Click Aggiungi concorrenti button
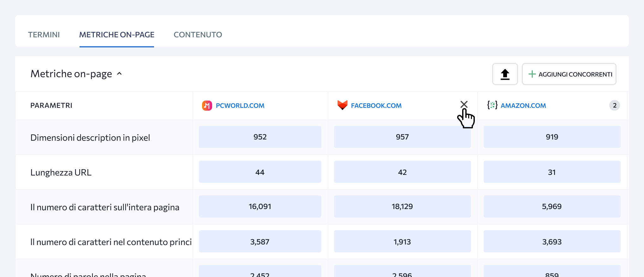 tap(569, 74)
